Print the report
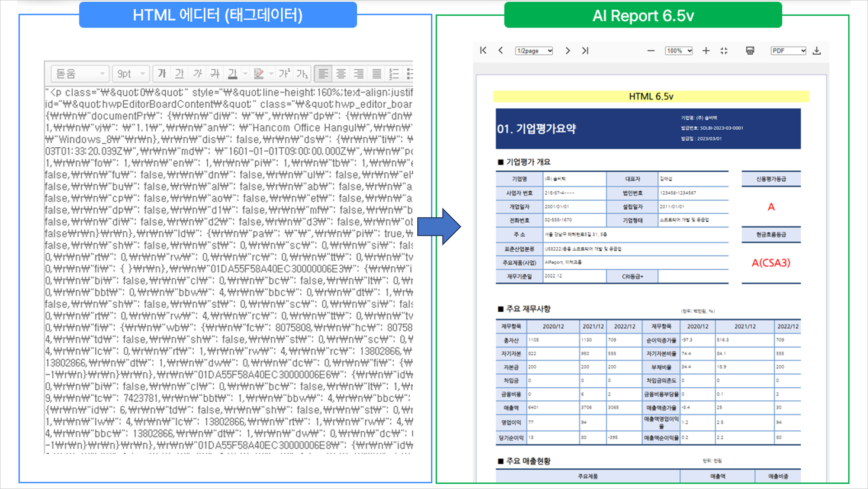 [750, 51]
